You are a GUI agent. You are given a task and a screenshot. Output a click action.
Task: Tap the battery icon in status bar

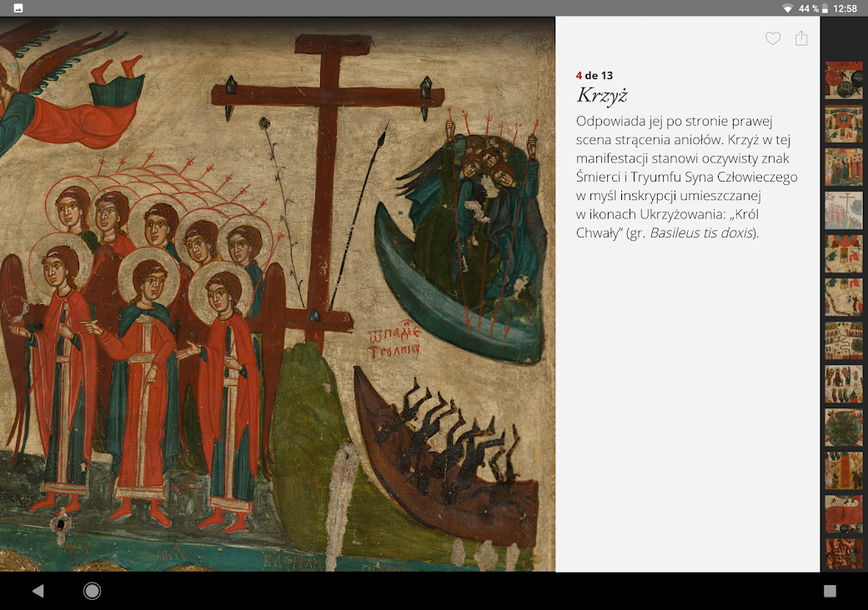pos(824,8)
